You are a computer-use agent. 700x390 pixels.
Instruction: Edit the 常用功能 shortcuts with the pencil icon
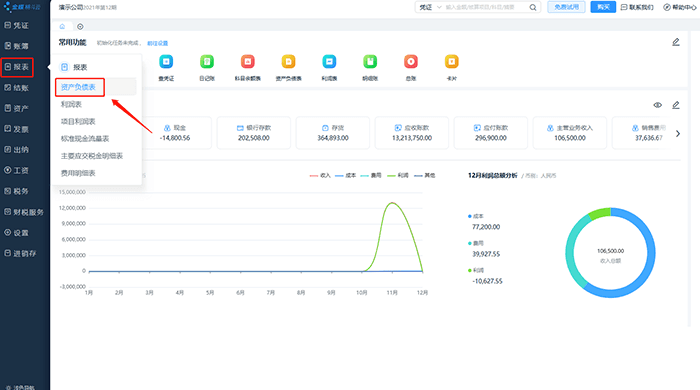676,42
